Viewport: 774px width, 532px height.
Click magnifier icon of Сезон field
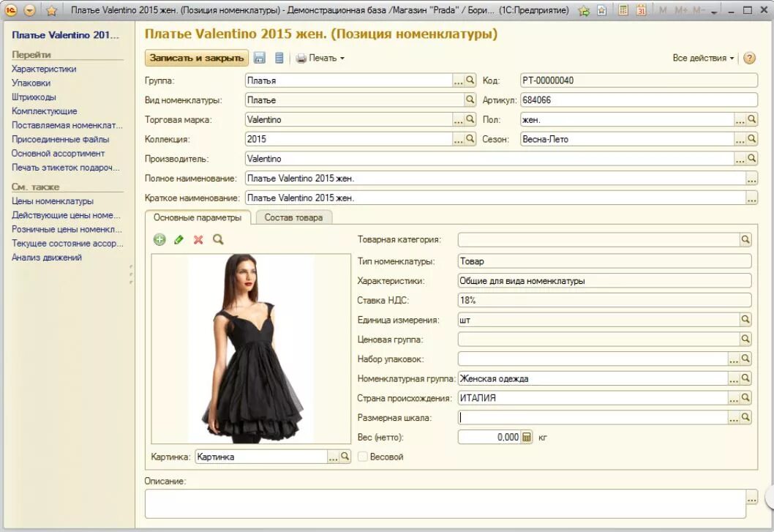click(751, 139)
